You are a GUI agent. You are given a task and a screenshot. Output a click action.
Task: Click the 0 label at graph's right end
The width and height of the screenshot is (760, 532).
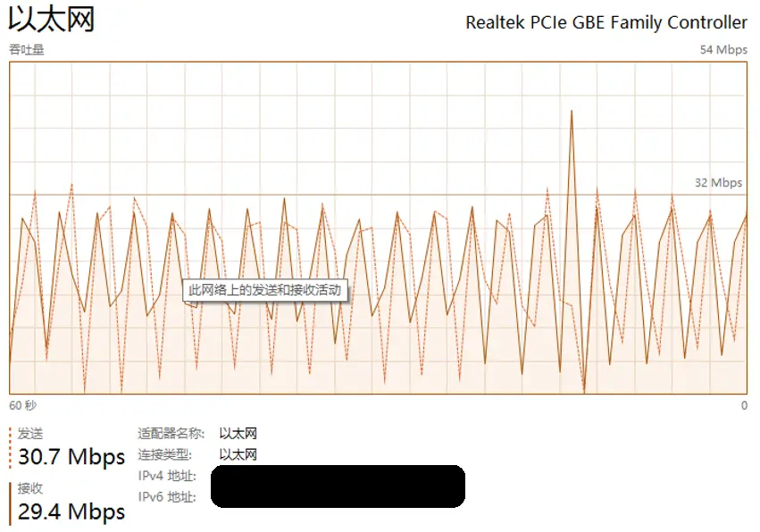click(x=744, y=405)
